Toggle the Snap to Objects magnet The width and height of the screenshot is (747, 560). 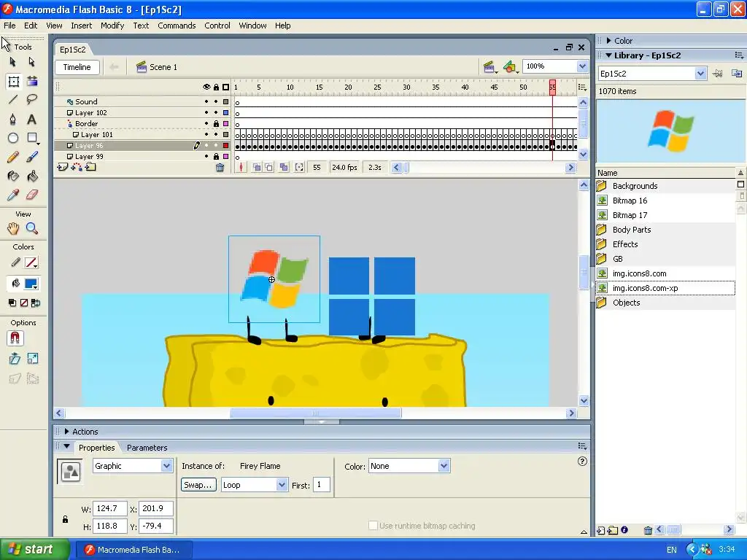click(x=15, y=338)
